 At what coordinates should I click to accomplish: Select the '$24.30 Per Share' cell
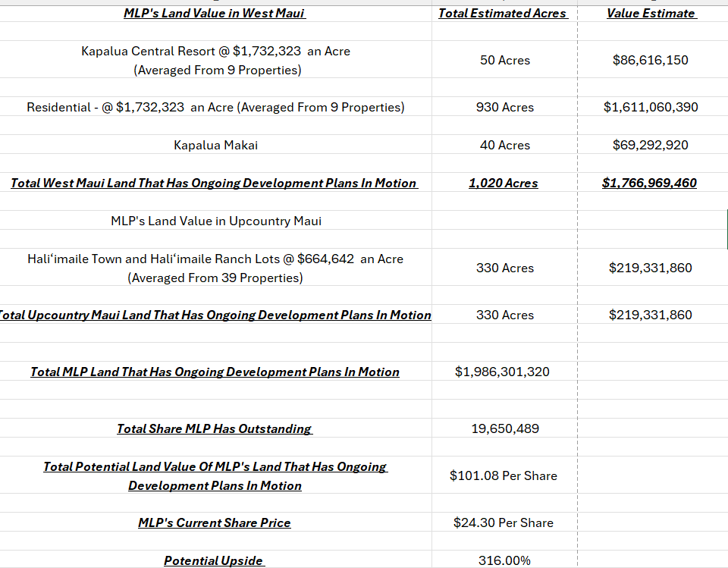pos(504,522)
